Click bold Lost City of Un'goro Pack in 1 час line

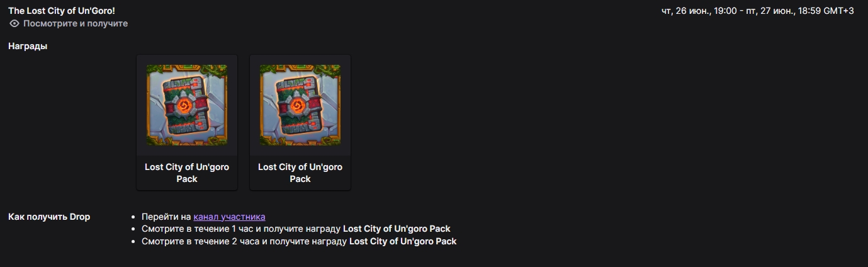(397, 229)
